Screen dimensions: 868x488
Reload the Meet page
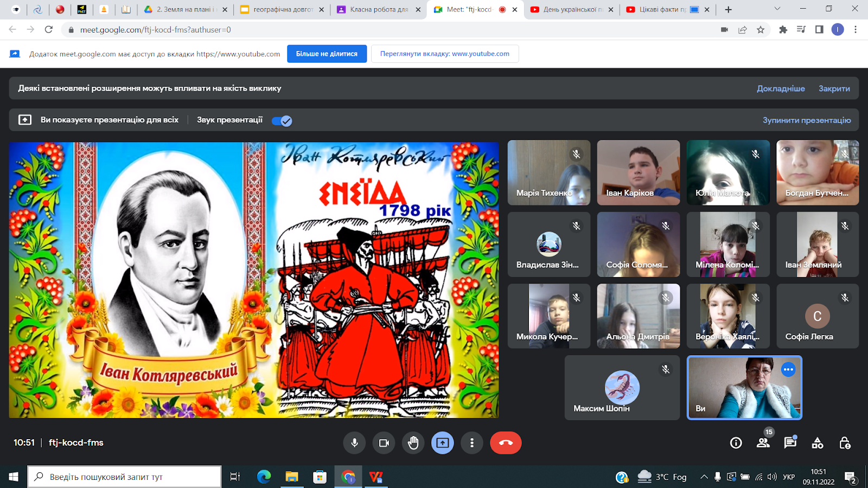coord(49,29)
